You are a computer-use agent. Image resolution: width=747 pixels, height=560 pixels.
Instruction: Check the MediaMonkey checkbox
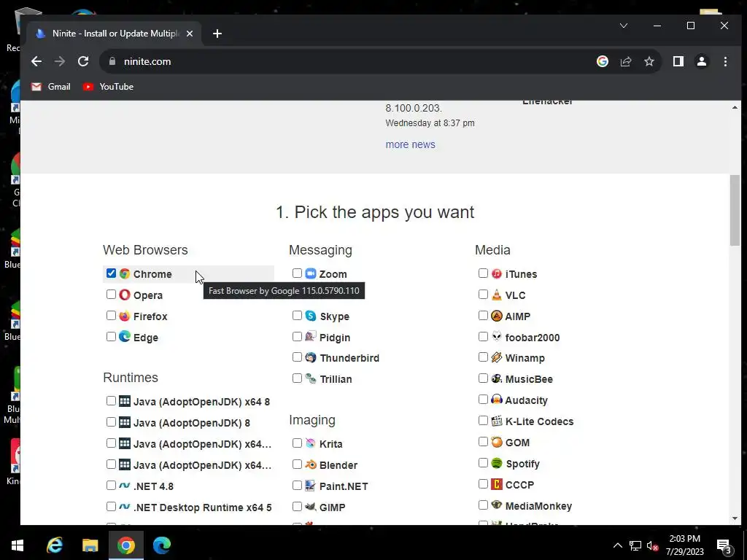tap(483, 505)
